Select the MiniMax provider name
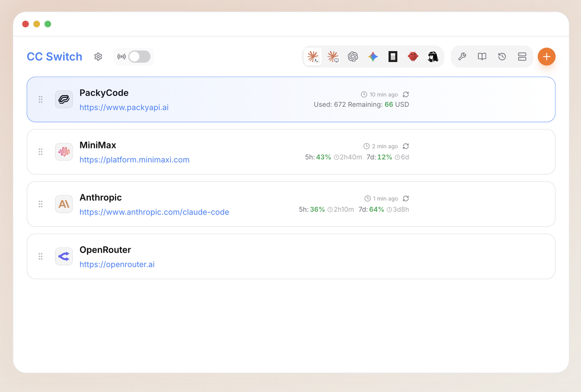 [x=98, y=145]
